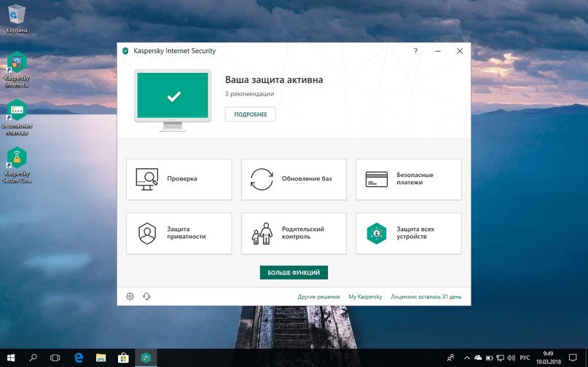Screen dimensions: 588x367
Task: Open Защита всех устройств tile
Action: coord(408,233)
